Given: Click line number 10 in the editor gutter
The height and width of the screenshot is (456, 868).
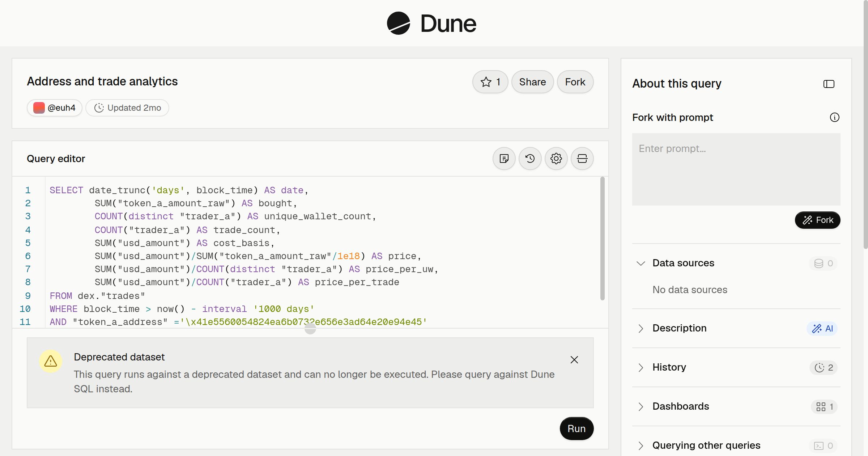Looking at the screenshot, I should click(25, 309).
